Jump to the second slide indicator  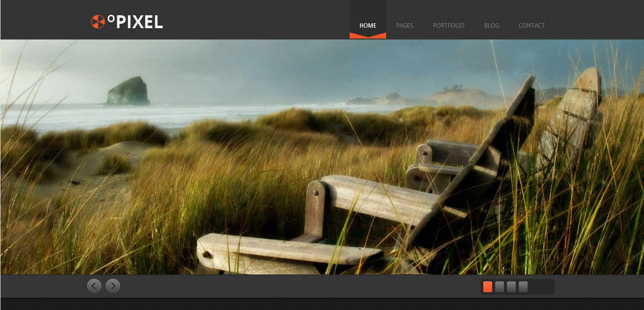point(500,287)
